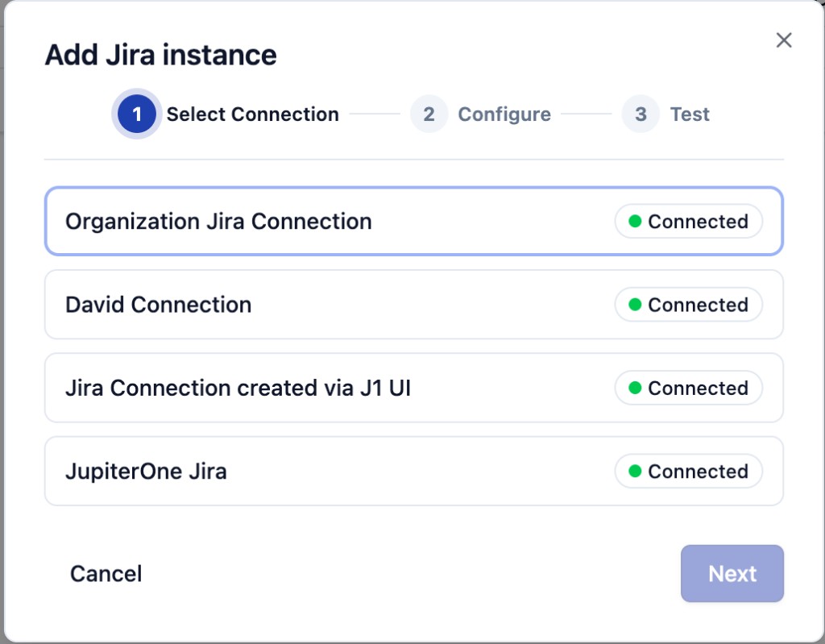825x644 pixels.
Task: Click the Select Connection step label
Action: 252,114
